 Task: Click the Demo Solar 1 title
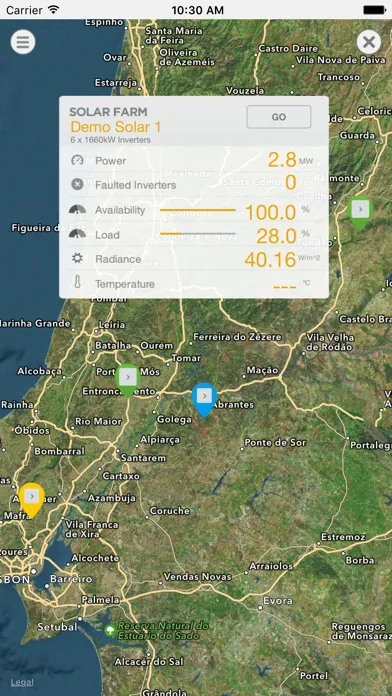click(x=116, y=127)
